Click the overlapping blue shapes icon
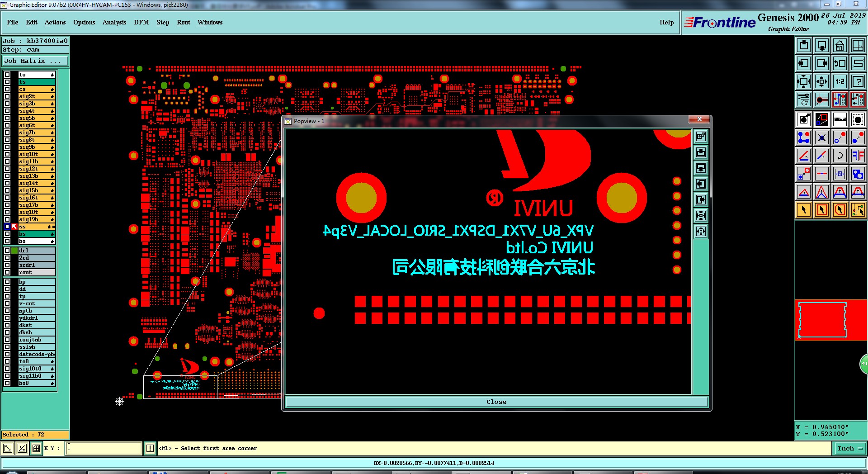The height and width of the screenshot is (474, 868). (x=858, y=174)
